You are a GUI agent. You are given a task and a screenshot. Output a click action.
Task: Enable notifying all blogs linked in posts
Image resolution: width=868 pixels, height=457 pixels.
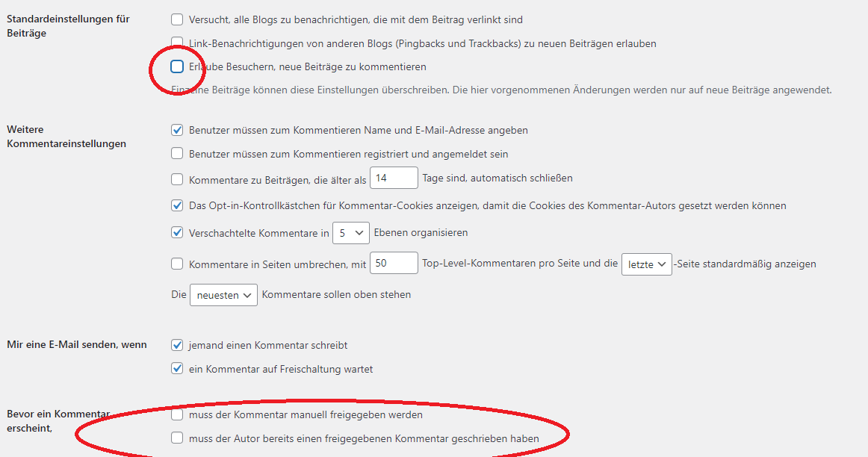177,19
